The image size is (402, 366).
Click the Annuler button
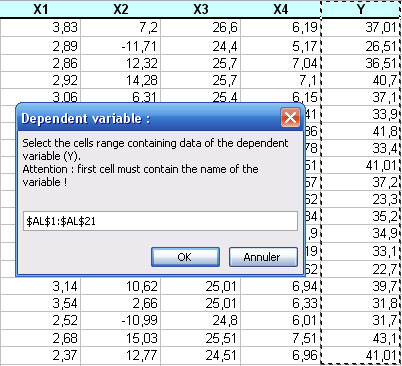(x=263, y=257)
